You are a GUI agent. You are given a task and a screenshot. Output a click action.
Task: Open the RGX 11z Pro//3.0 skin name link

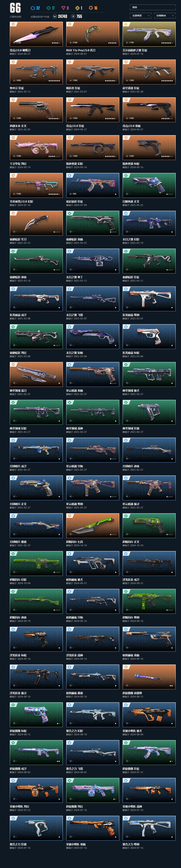(81, 50)
